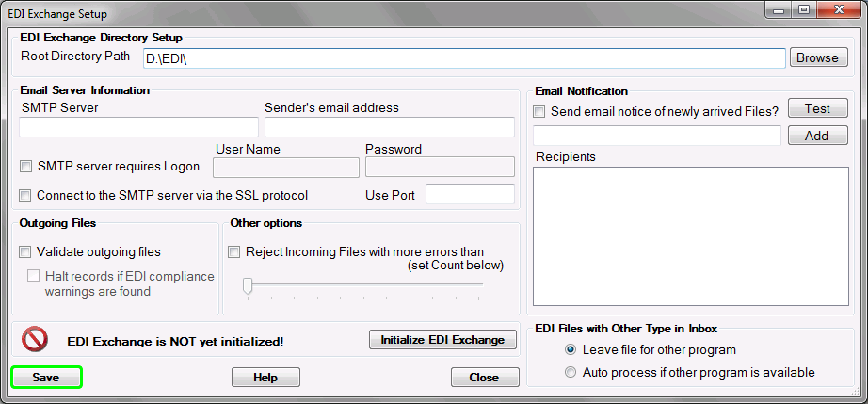Check Send email notice of new files

pos(539,112)
